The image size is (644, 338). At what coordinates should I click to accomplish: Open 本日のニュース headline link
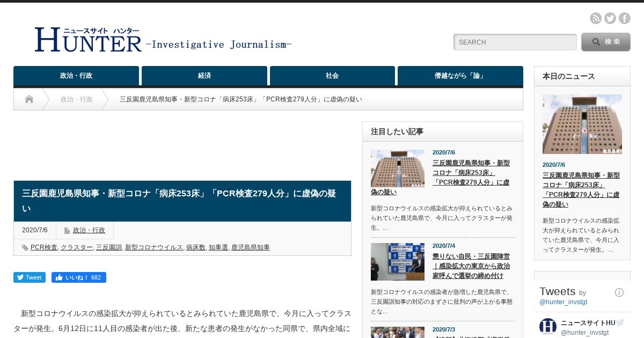pos(581,189)
